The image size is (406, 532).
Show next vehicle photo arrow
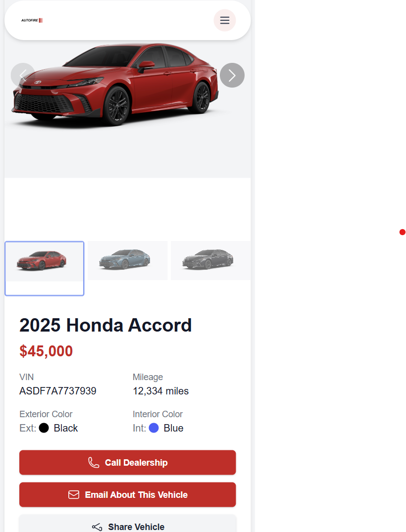click(232, 75)
